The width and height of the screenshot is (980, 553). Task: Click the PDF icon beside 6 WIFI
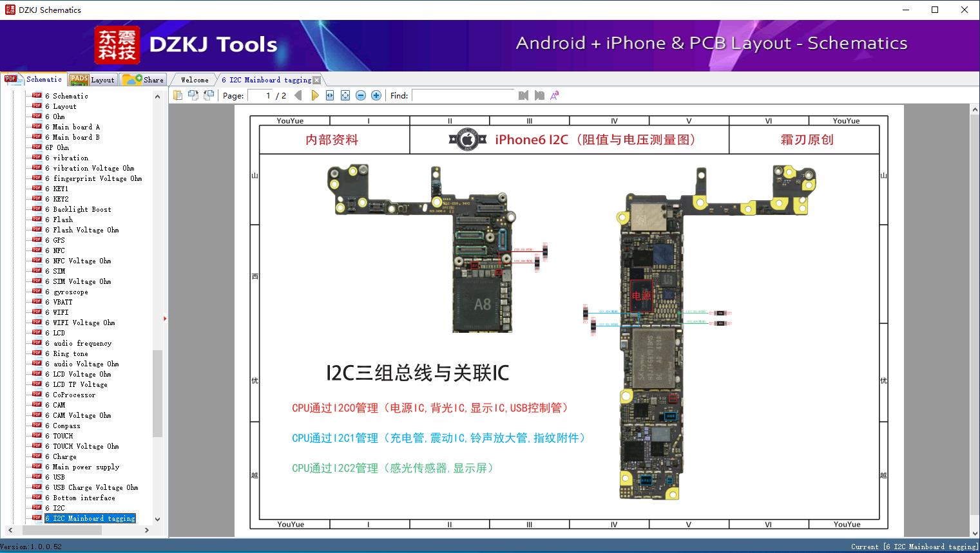tap(37, 312)
